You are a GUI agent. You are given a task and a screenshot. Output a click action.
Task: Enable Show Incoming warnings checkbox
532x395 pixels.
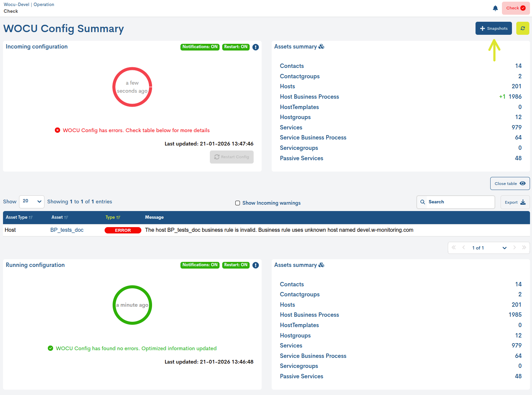coord(238,203)
